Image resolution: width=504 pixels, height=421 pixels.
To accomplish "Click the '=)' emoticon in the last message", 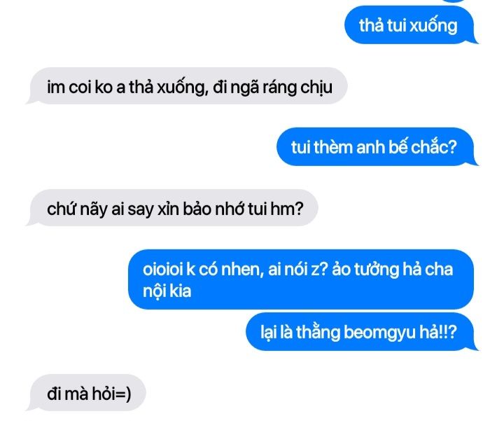I will [x=123, y=394].
